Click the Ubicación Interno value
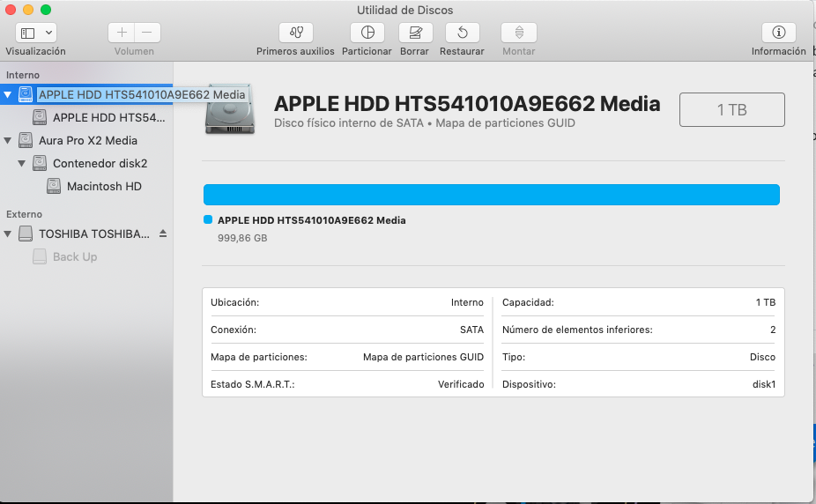This screenshot has height=504, width=816. (467, 302)
